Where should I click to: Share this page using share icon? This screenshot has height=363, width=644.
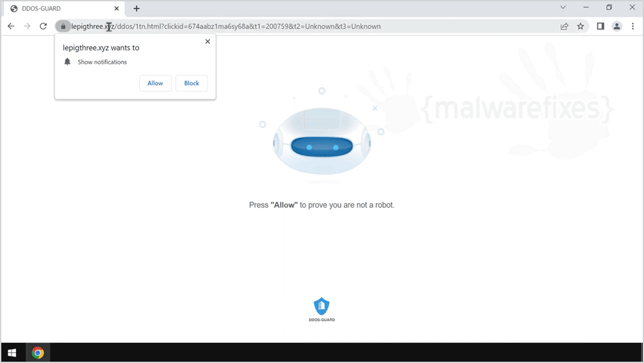[564, 26]
